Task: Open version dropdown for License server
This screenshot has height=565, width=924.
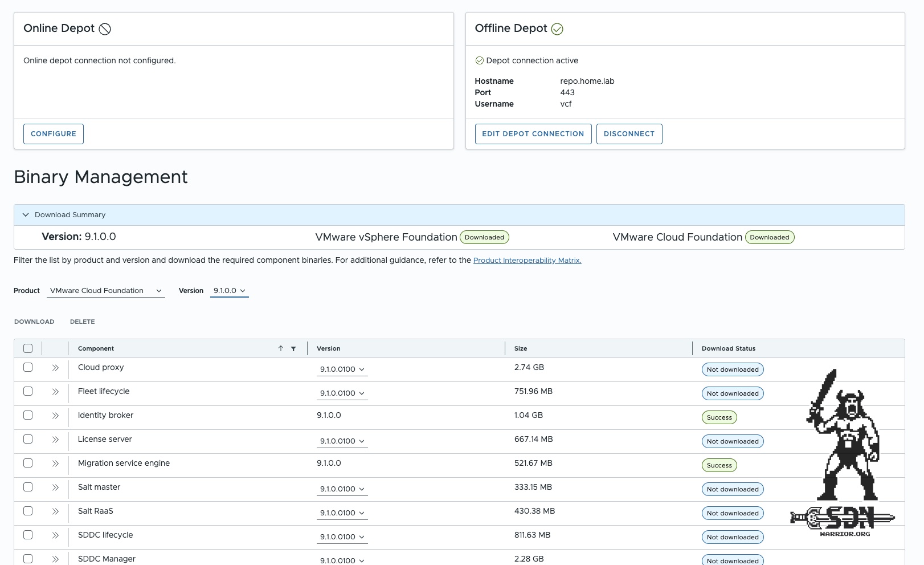Action: tap(342, 441)
